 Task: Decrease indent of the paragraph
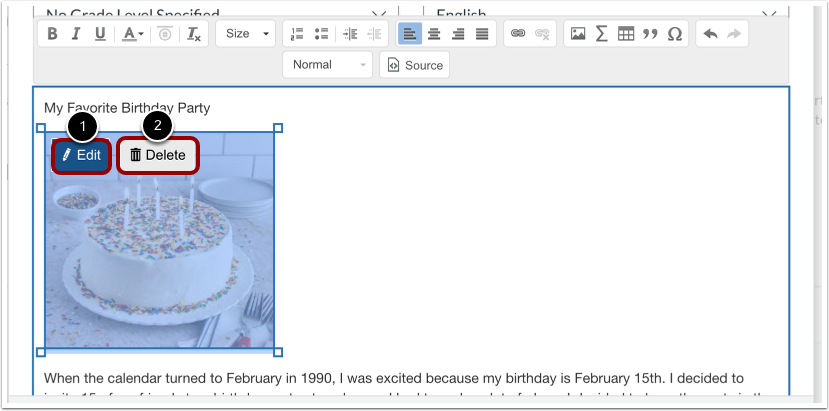point(374,34)
